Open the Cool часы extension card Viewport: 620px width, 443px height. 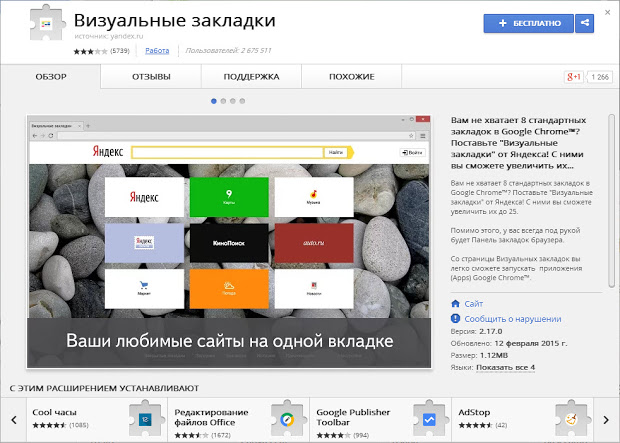[x=97, y=419]
